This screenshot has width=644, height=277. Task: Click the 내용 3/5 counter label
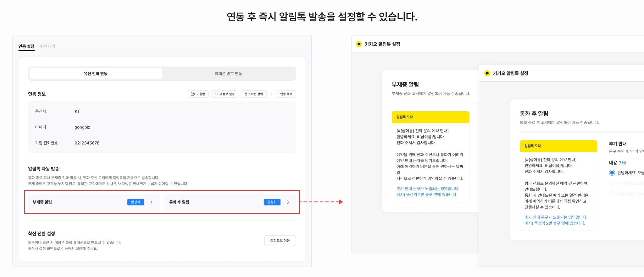[618, 163]
